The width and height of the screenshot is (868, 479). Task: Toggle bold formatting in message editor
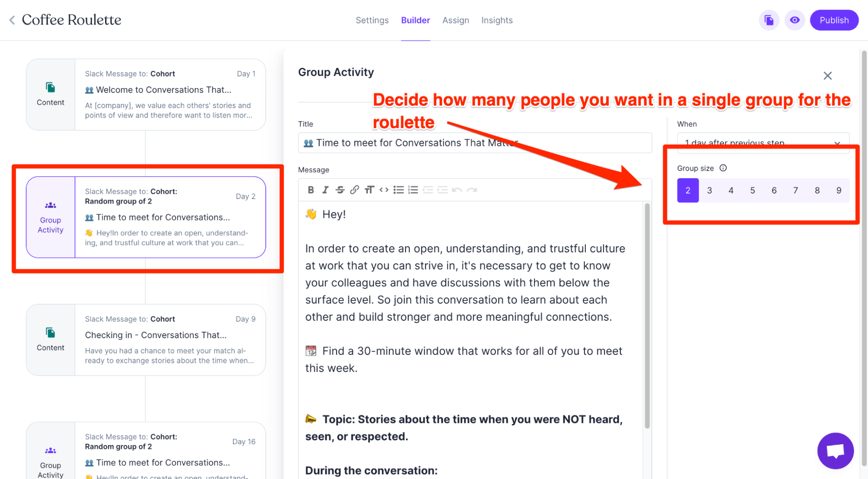(311, 190)
